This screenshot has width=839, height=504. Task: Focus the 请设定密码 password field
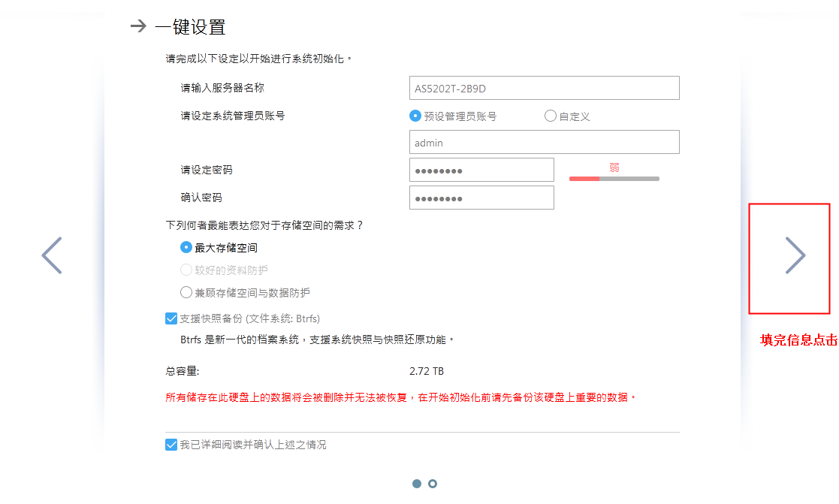pyautogui.click(x=481, y=171)
